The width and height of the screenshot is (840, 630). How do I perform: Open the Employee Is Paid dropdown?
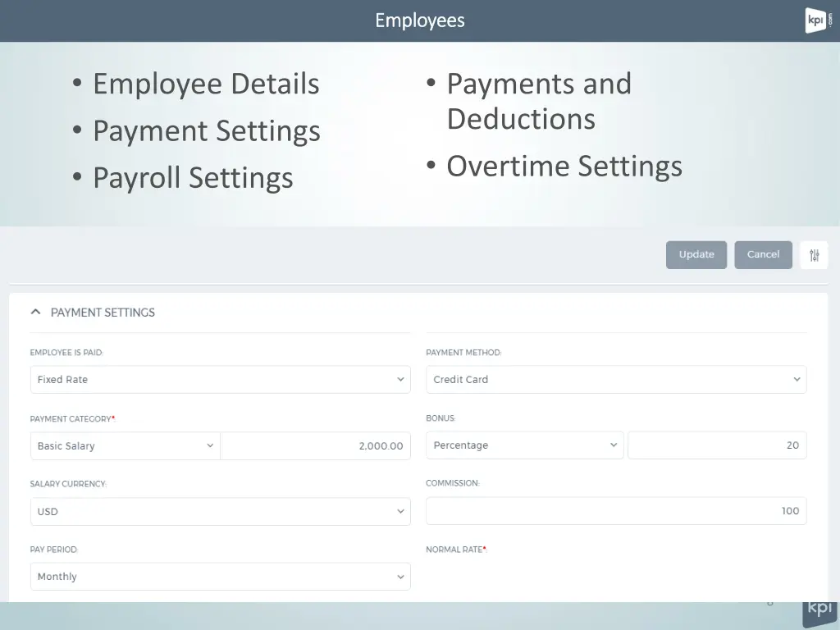pyautogui.click(x=220, y=379)
